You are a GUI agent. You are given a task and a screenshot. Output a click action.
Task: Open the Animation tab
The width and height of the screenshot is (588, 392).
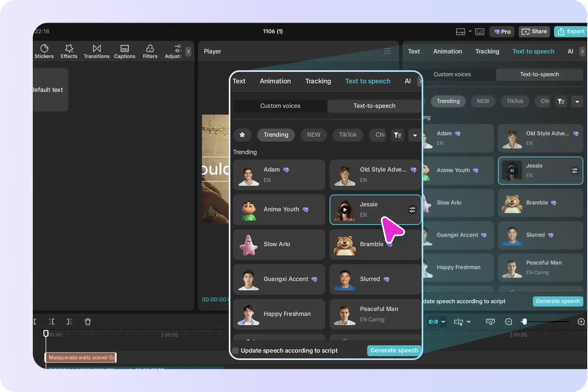click(x=275, y=81)
